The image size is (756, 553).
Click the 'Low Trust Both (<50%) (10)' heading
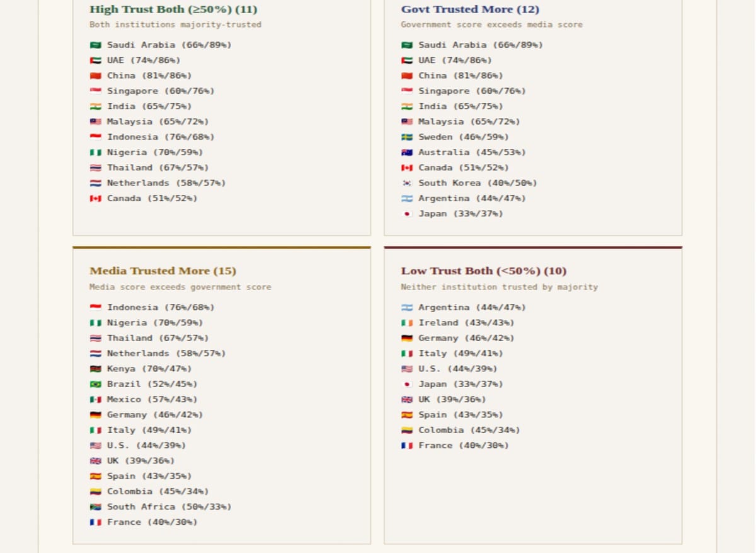[x=483, y=271]
